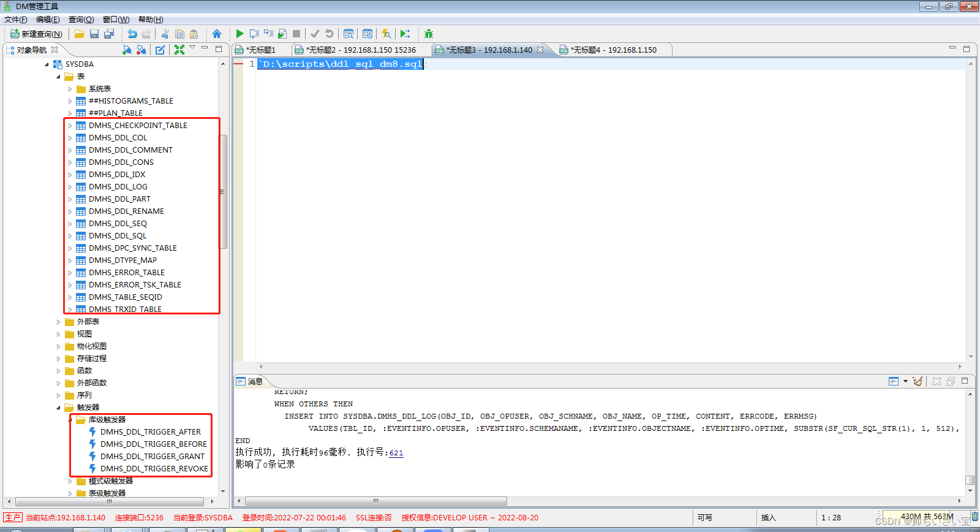Screen dimensions: 980x532
Task: Click the paste clipboard icon
Action: (x=194, y=34)
